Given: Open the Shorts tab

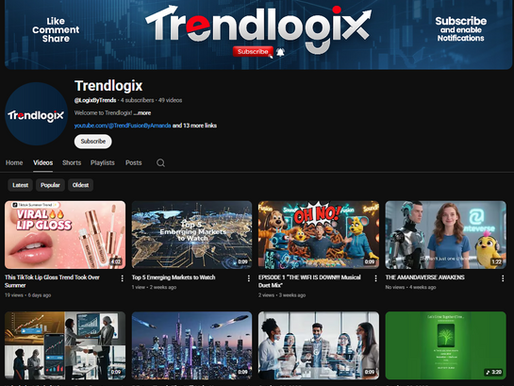Looking at the screenshot, I should (x=72, y=163).
